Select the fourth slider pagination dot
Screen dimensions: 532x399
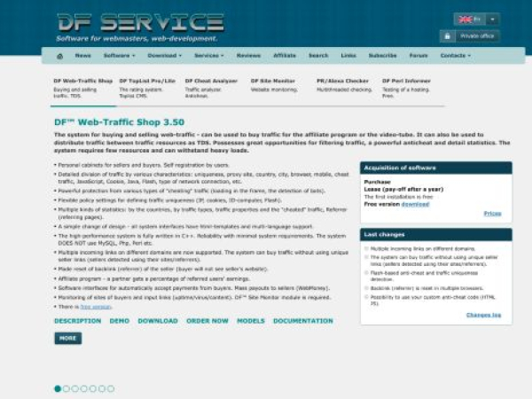click(x=84, y=389)
